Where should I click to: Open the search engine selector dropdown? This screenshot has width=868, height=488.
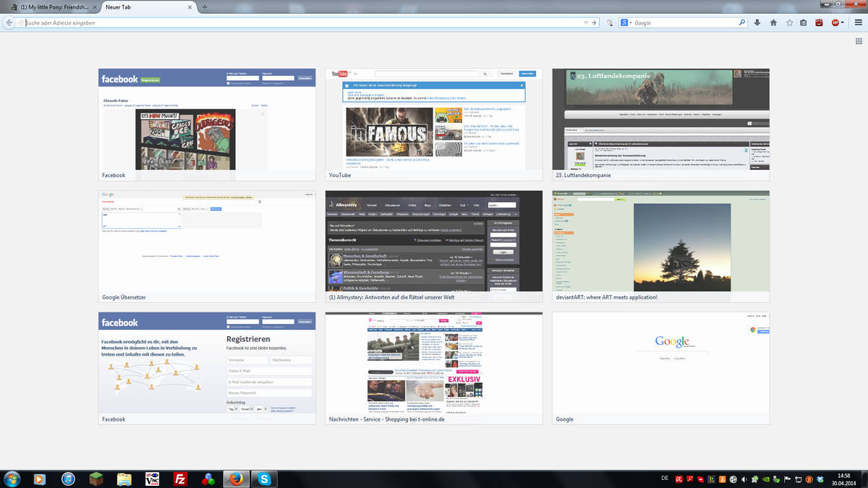pos(625,22)
